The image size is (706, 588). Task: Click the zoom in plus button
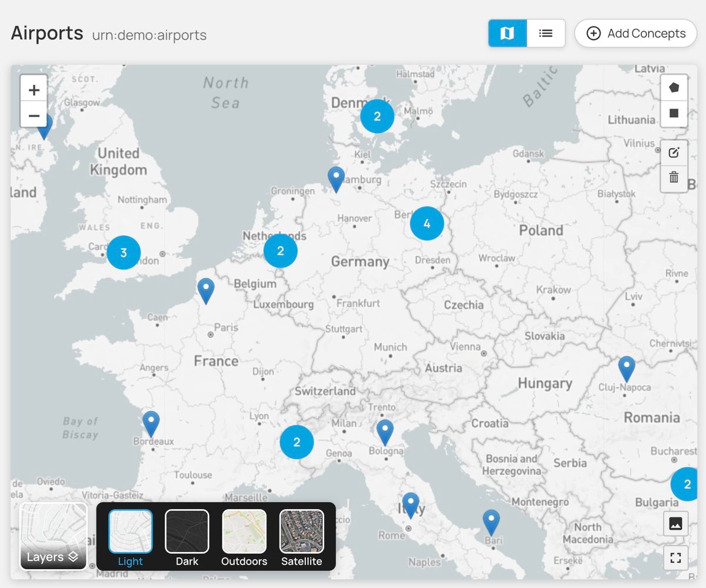[34, 89]
